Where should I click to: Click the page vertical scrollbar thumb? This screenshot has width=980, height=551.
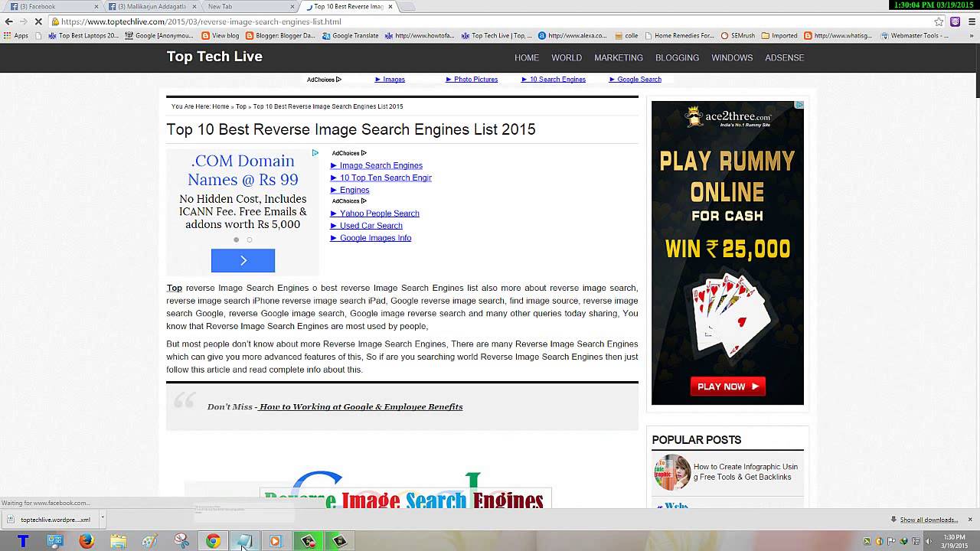(977, 70)
